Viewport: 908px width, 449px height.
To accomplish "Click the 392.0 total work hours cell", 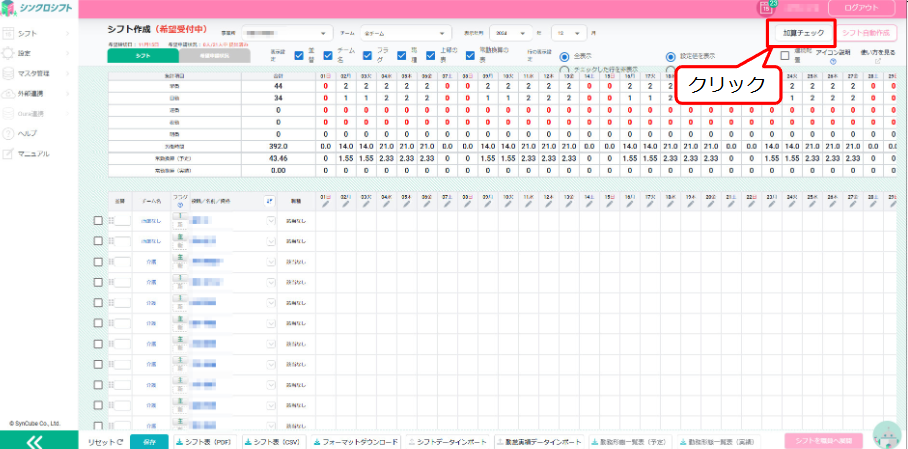I will point(279,147).
